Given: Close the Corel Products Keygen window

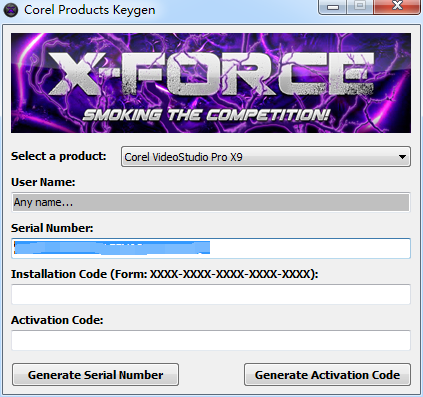Looking at the screenshot, I should pyautogui.click(x=397, y=7).
